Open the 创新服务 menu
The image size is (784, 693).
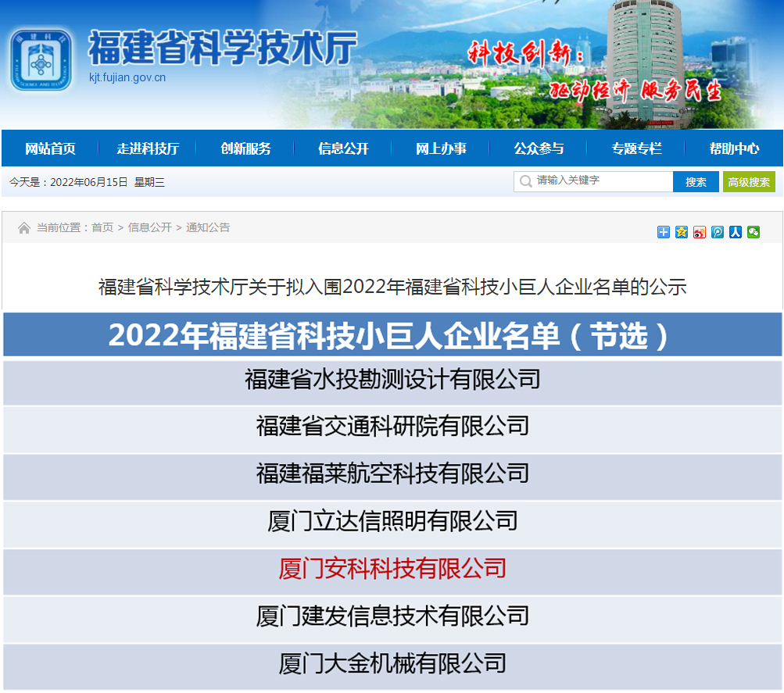click(x=245, y=148)
